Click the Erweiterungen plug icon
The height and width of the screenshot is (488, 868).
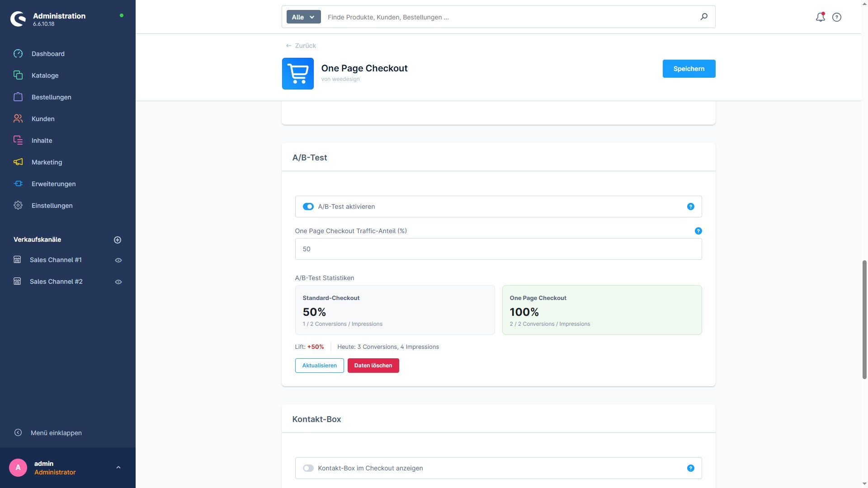pyautogui.click(x=18, y=184)
